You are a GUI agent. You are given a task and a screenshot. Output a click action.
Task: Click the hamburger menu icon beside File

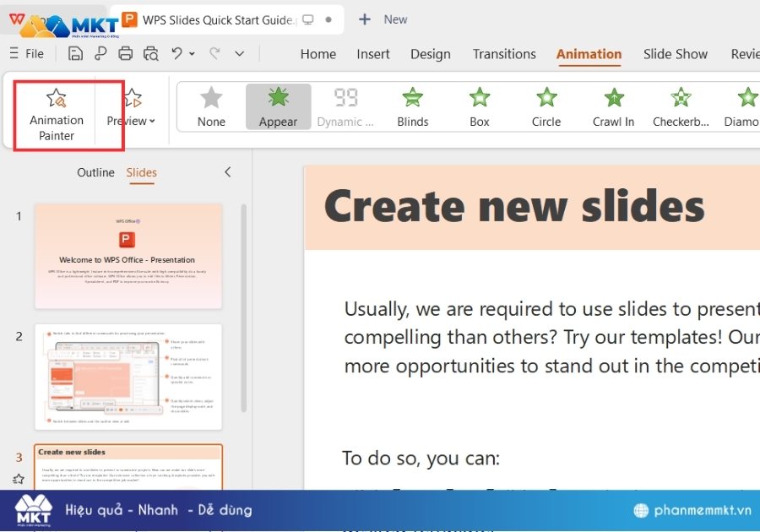click(x=14, y=53)
